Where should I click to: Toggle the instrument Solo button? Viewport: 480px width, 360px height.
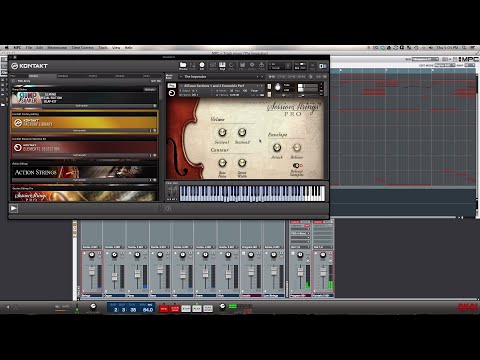coord(269,87)
